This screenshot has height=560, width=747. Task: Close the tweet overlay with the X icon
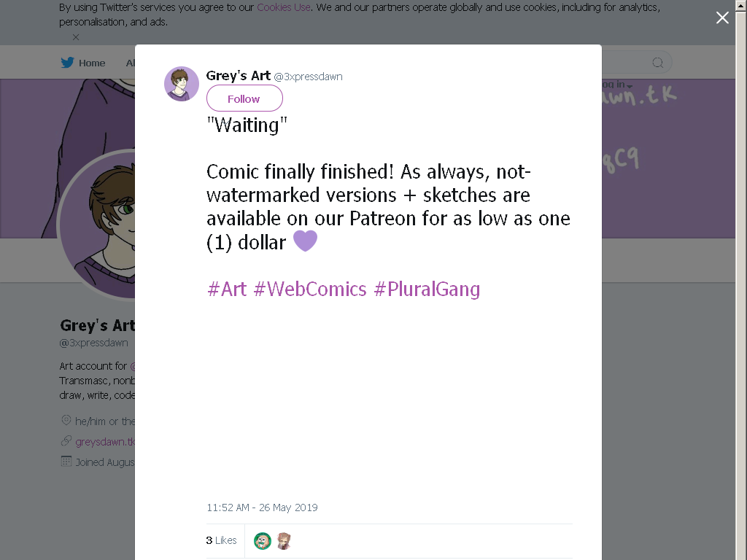click(722, 17)
